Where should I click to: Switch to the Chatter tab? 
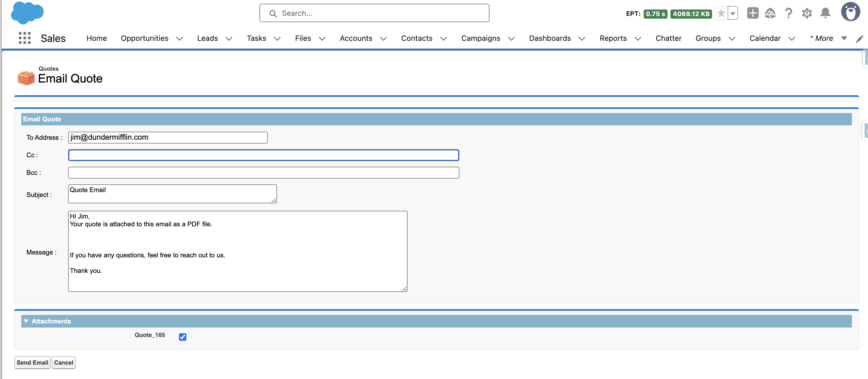click(x=668, y=38)
